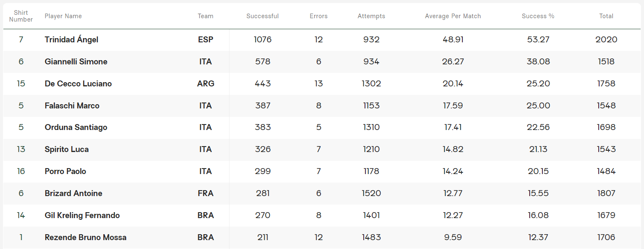Select Brizard Antoine player name

tap(73, 194)
